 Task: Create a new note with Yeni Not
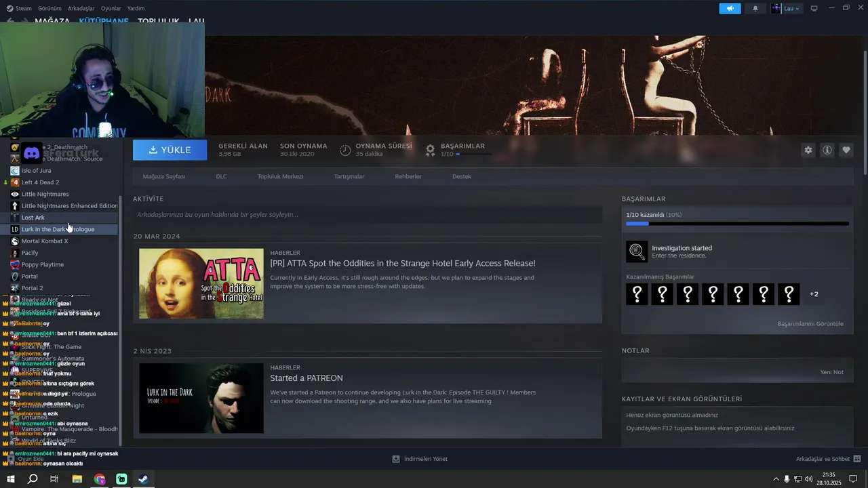click(831, 372)
